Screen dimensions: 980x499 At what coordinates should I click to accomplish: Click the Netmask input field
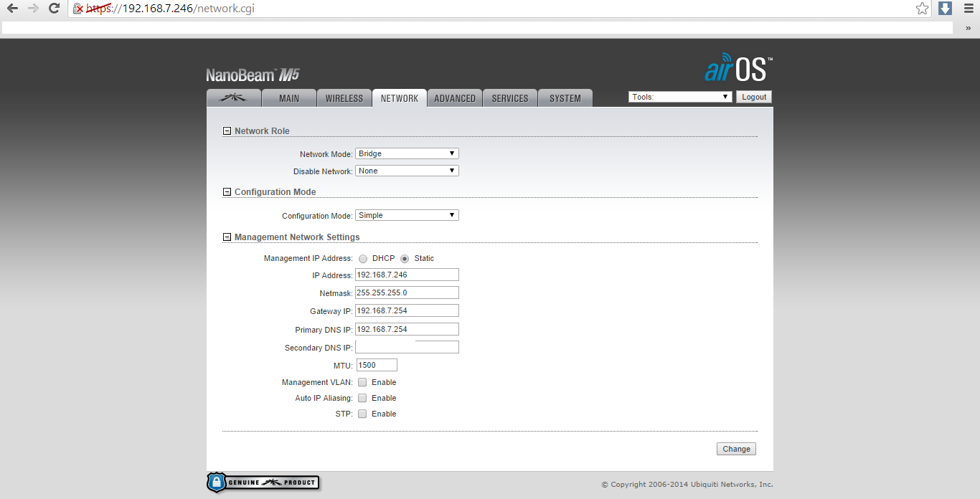[x=407, y=293]
